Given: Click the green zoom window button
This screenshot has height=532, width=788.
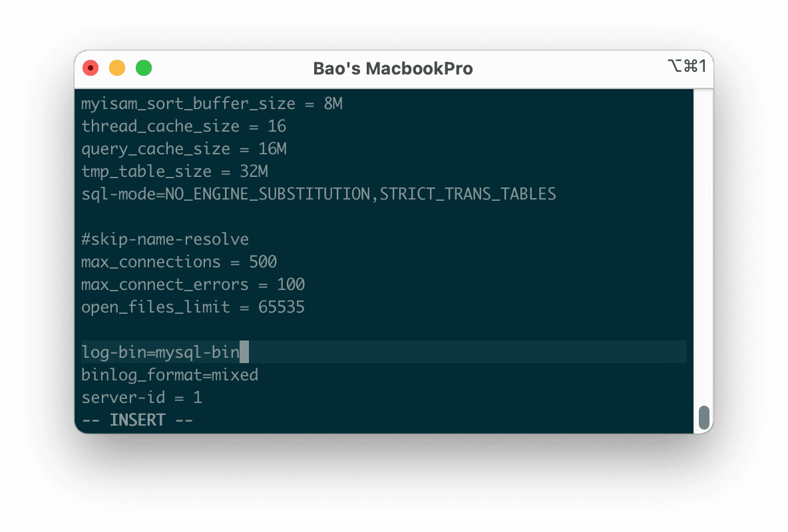Looking at the screenshot, I should 144,68.
